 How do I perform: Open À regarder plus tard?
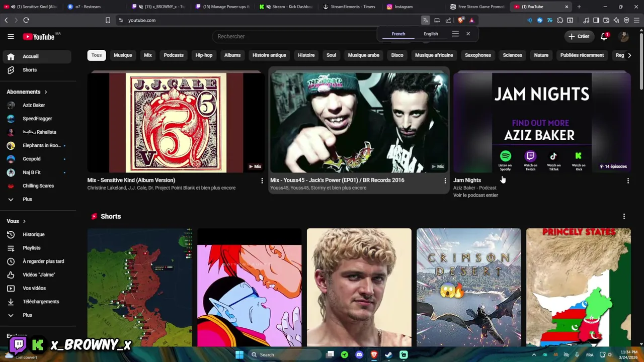(36, 261)
